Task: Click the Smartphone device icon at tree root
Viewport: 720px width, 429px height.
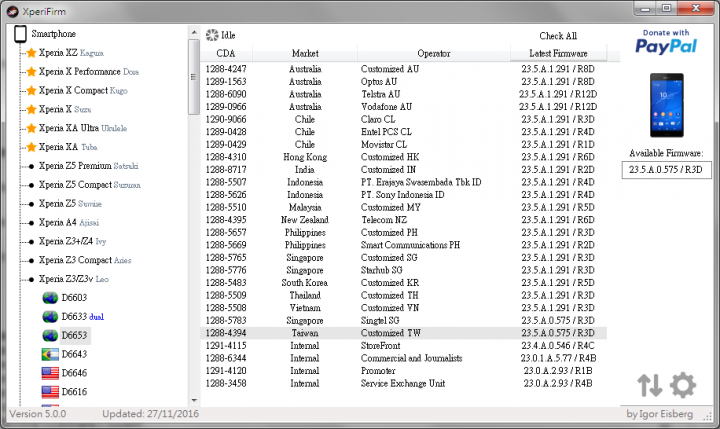Action: (x=20, y=34)
